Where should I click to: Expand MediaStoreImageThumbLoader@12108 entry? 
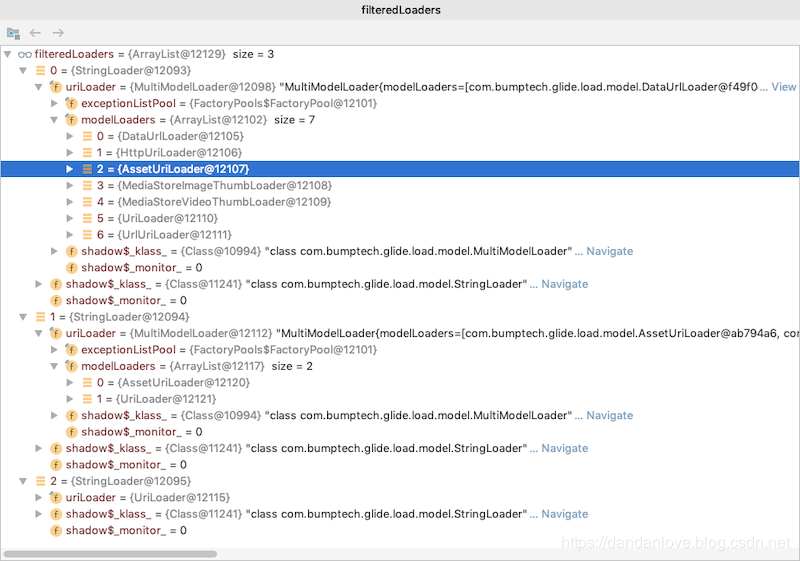(x=70, y=185)
